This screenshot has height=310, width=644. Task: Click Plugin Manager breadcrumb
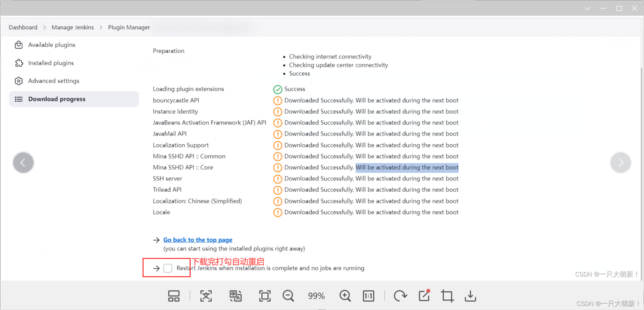(129, 27)
